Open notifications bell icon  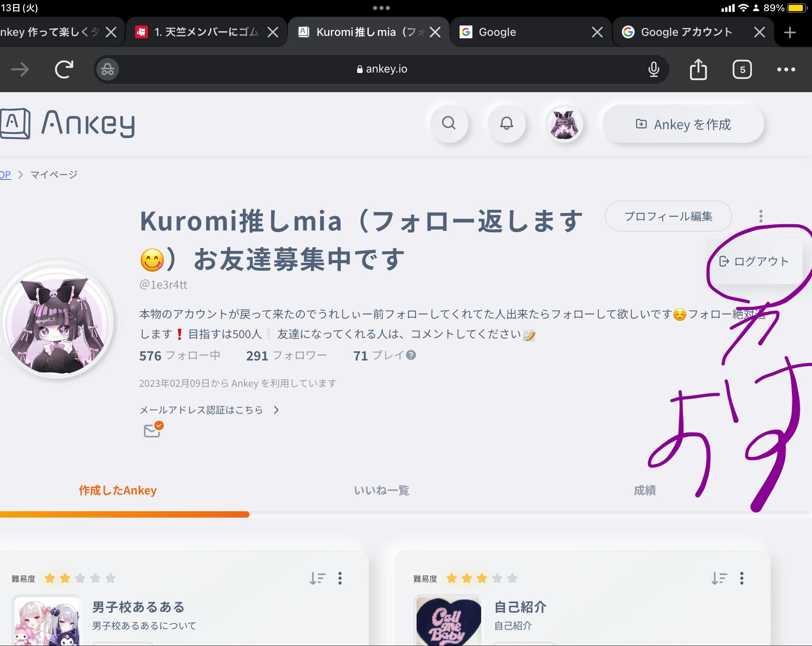click(x=506, y=123)
